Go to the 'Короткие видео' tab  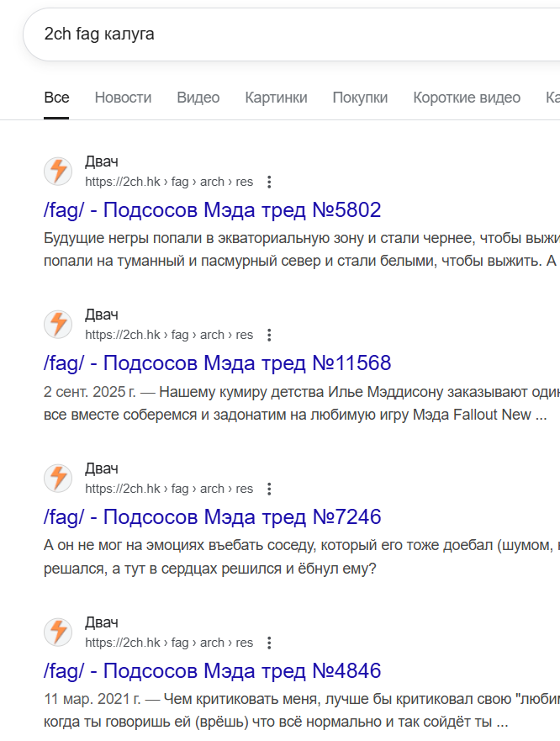[467, 98]
